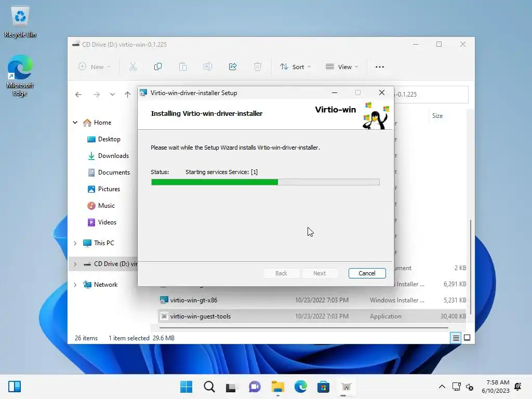Switch to details view layout icon
The image size is (532, 399).
pos(456,338)
